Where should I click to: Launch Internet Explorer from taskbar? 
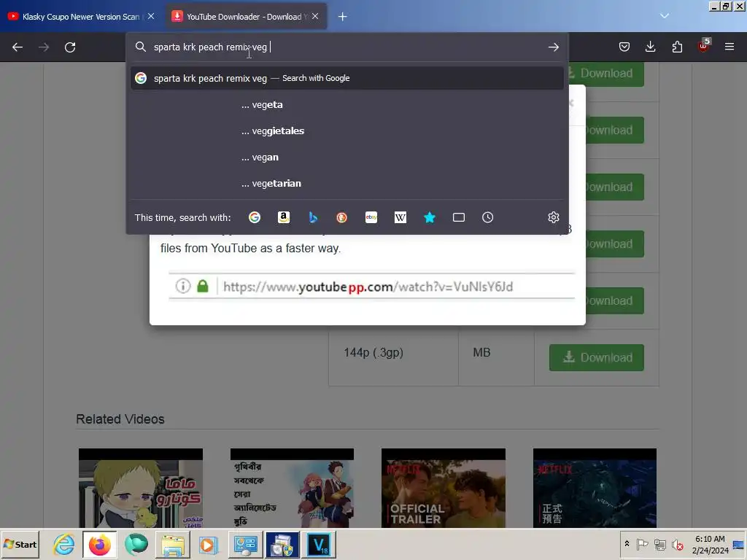click(64, 544)
